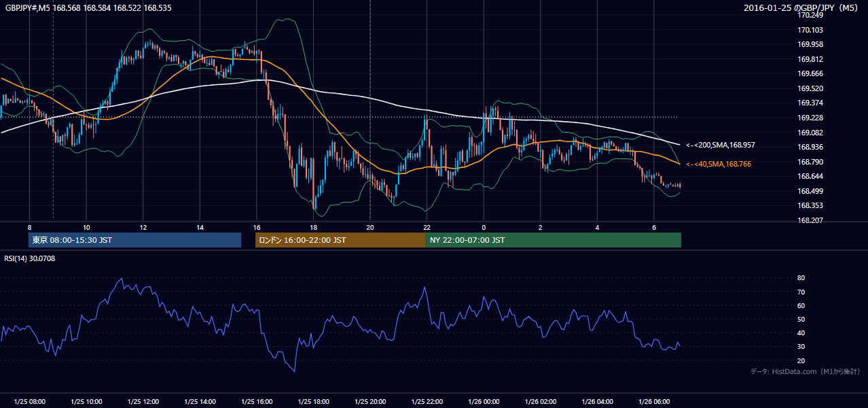Select the ロンドン 16:00-22:00 JST session bar
The image size is (868, 408).
click(340, 240)
